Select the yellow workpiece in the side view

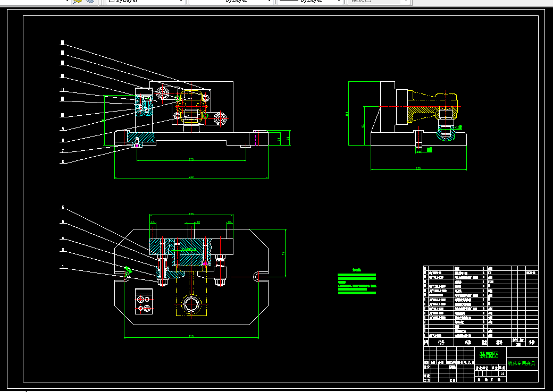tap(433, 106)
